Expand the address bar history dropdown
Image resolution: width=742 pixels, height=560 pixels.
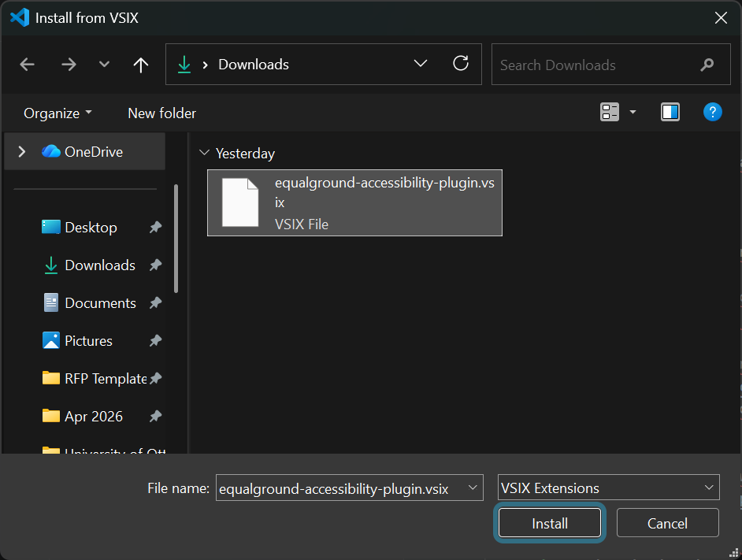click(420, 64)
